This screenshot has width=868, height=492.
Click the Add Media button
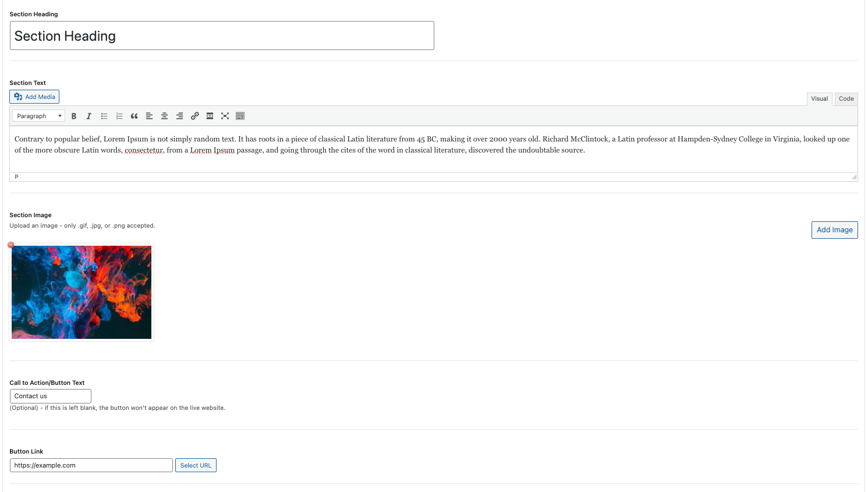(34, 97)
